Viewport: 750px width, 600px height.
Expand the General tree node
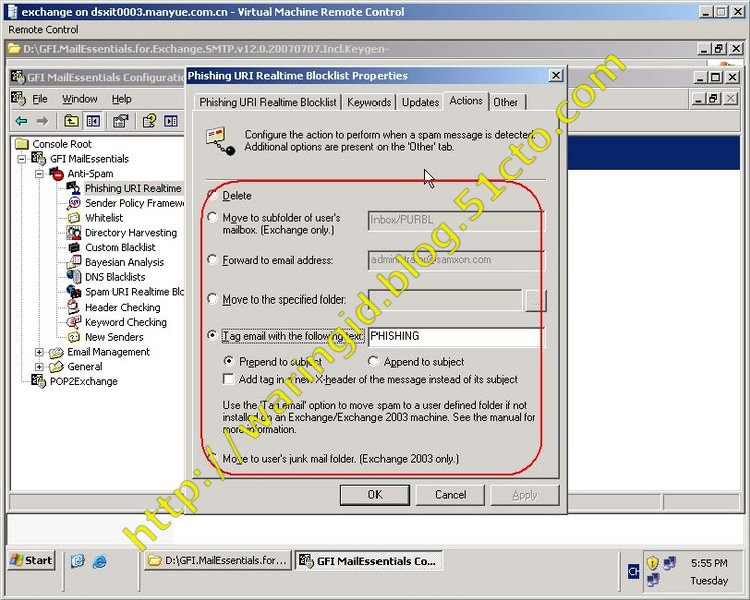pyautogui.click(x=40, y=367)
